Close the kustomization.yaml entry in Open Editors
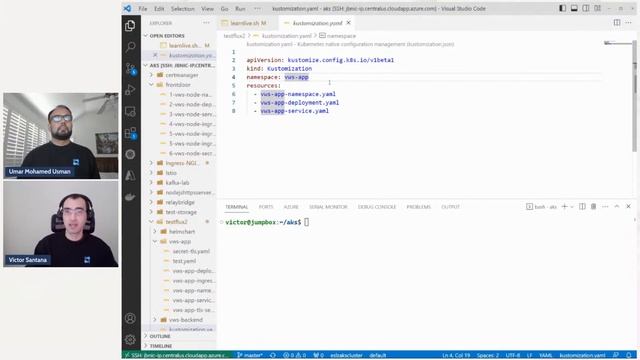Viewport: 640px width, 360px height. pos(155,55)
